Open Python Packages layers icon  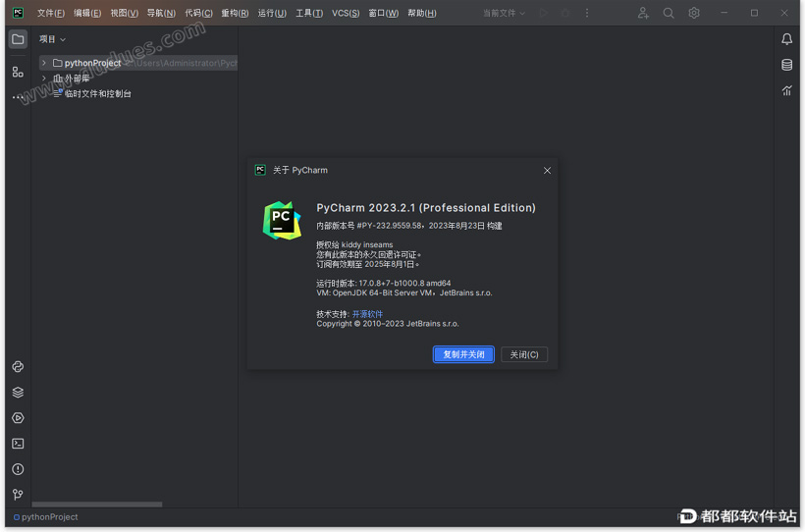pos(18,393)
